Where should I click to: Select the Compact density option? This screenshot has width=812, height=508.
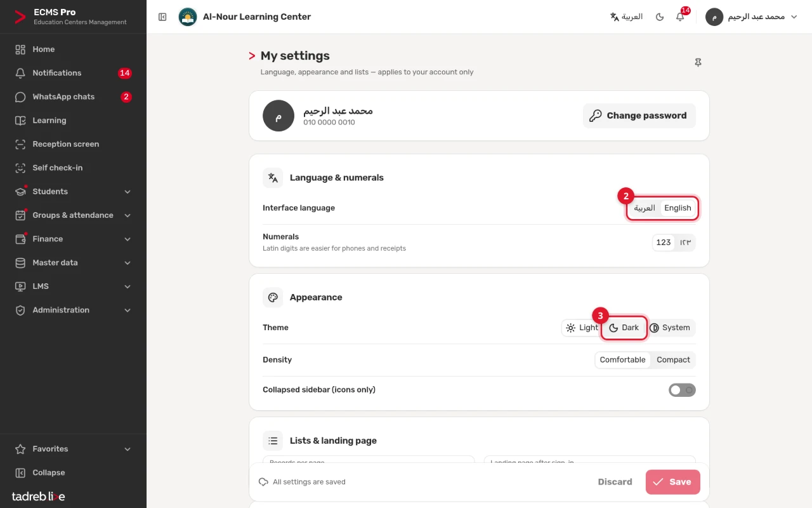[x=673, y=360]
